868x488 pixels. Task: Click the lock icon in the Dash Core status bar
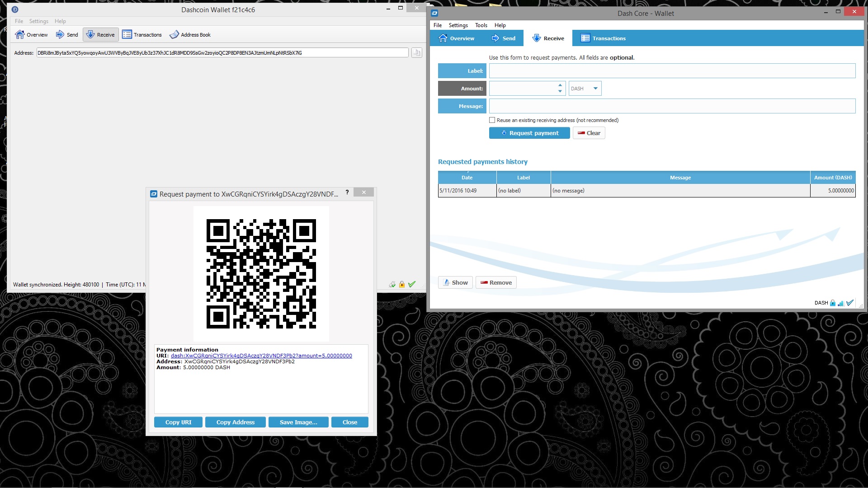coord(833,303)
